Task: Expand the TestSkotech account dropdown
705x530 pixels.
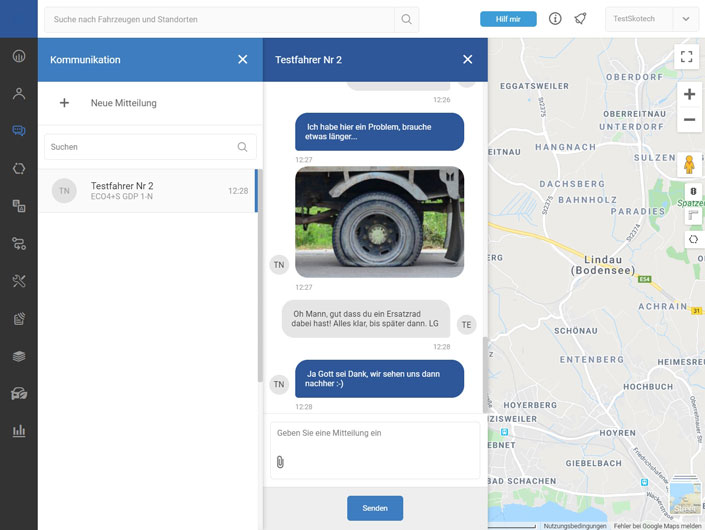Action: tap(685, 19)
